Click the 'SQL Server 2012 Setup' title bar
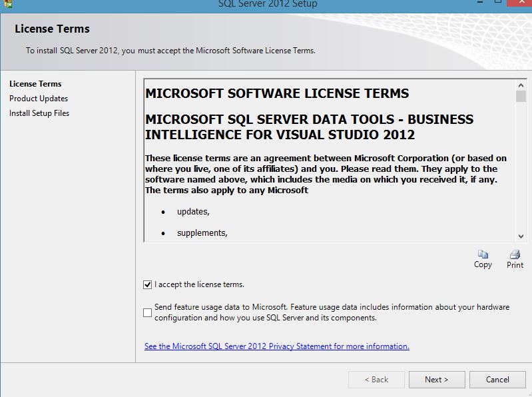The height and width of the screenshot is (397, 532). pos(268,4)
